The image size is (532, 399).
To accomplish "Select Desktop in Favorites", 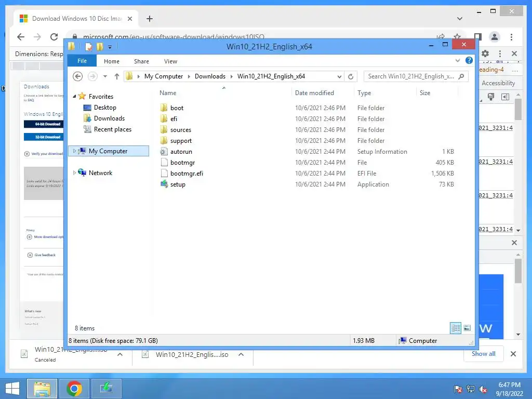I will pyautogui.click(x=100, y=108).
